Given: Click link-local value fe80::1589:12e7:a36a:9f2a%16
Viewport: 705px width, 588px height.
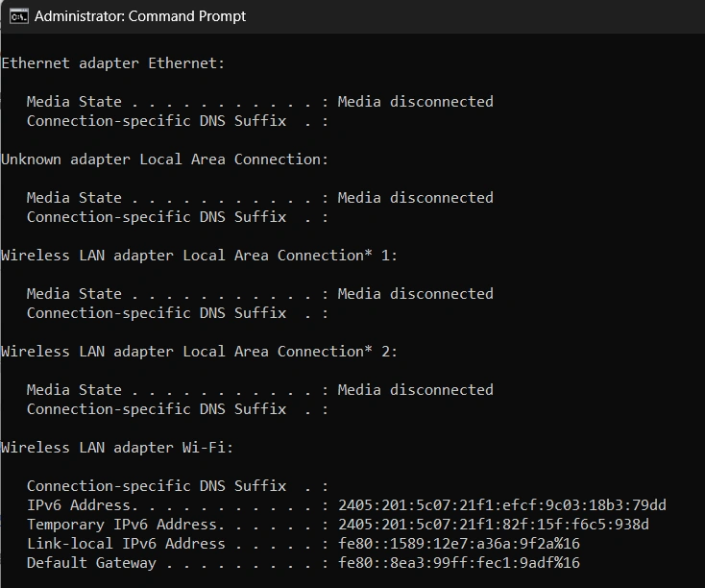Looking at the screenshot, I should 458,544.
